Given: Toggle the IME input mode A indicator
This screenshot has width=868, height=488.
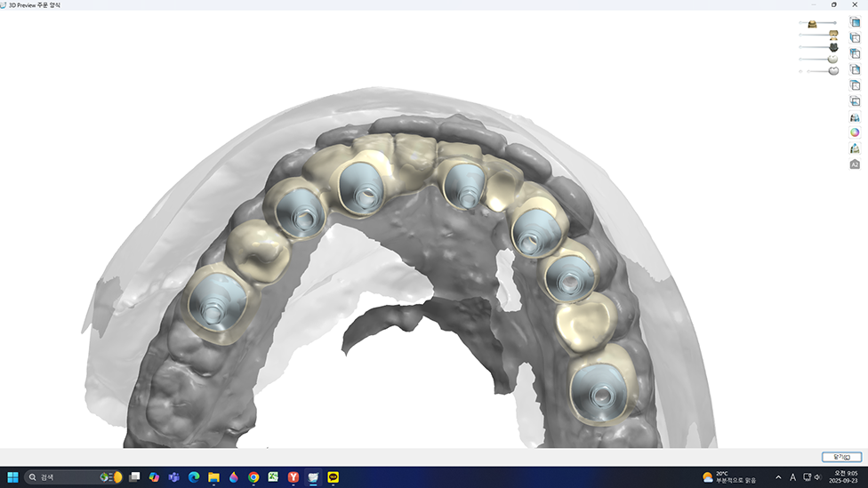Looking at the screenshot, I should (x=792, y=477).
